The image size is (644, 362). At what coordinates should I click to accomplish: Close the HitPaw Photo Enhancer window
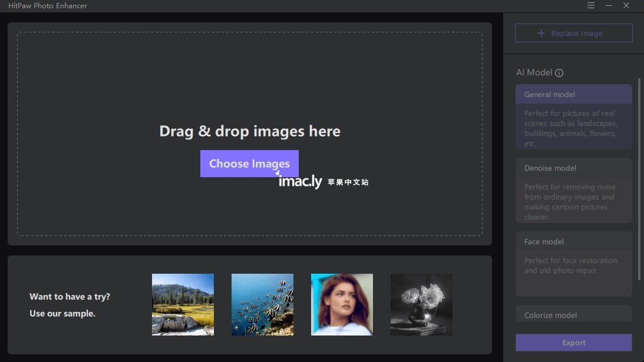[x=626, y=5]
